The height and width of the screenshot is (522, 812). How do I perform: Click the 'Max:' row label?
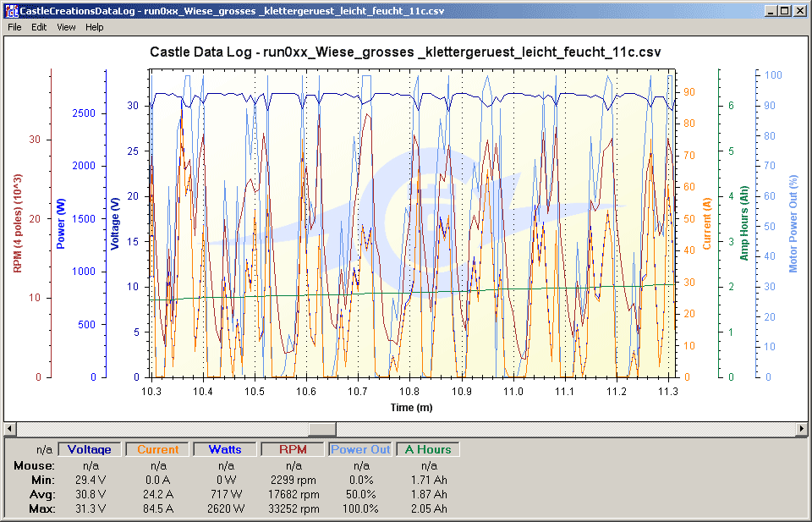click(42, 509)
